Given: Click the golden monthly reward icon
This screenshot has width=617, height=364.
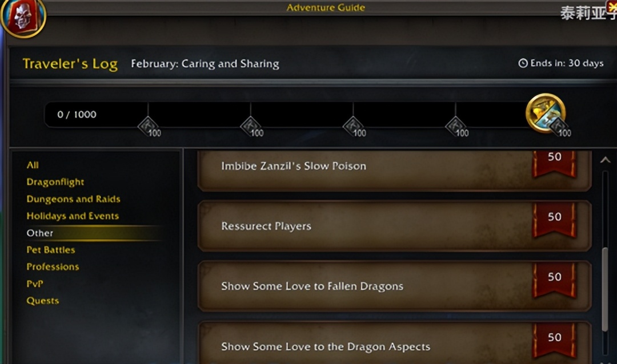Looking at the screenshot, I should (546, 113).
